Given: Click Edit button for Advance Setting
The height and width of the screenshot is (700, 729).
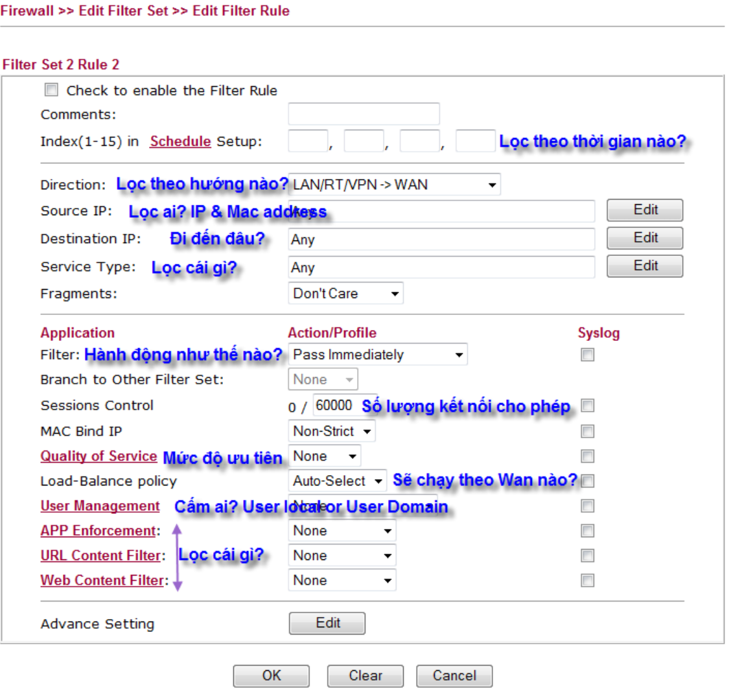Looking at the screenshot, I should pos(327,624).
